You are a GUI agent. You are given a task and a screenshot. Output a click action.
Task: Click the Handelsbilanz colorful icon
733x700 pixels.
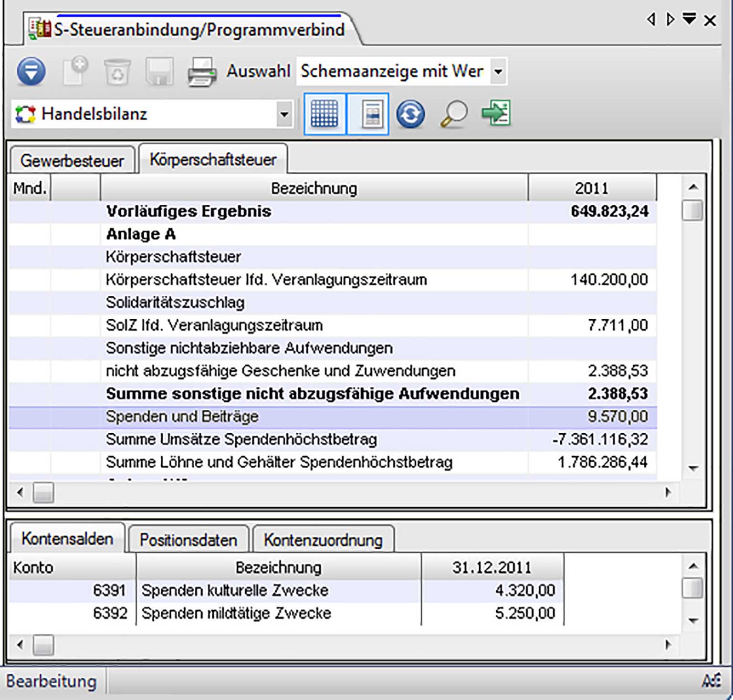[x=25, y=114]
